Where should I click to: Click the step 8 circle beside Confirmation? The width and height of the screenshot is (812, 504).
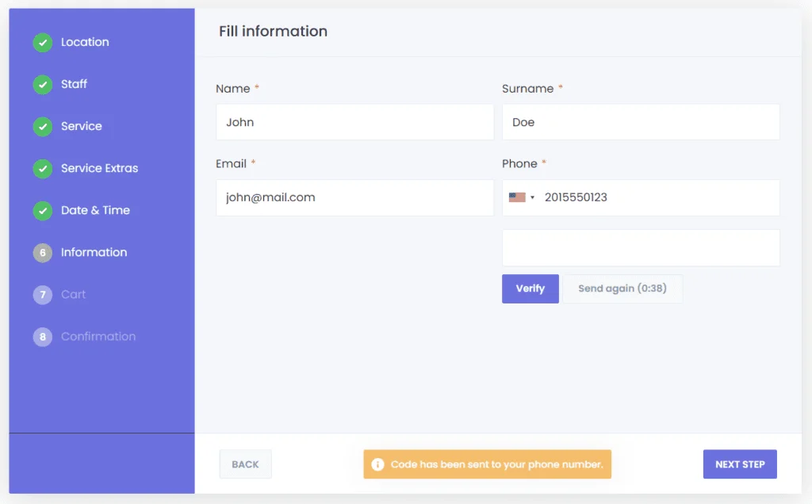click(x=43, y=337)
